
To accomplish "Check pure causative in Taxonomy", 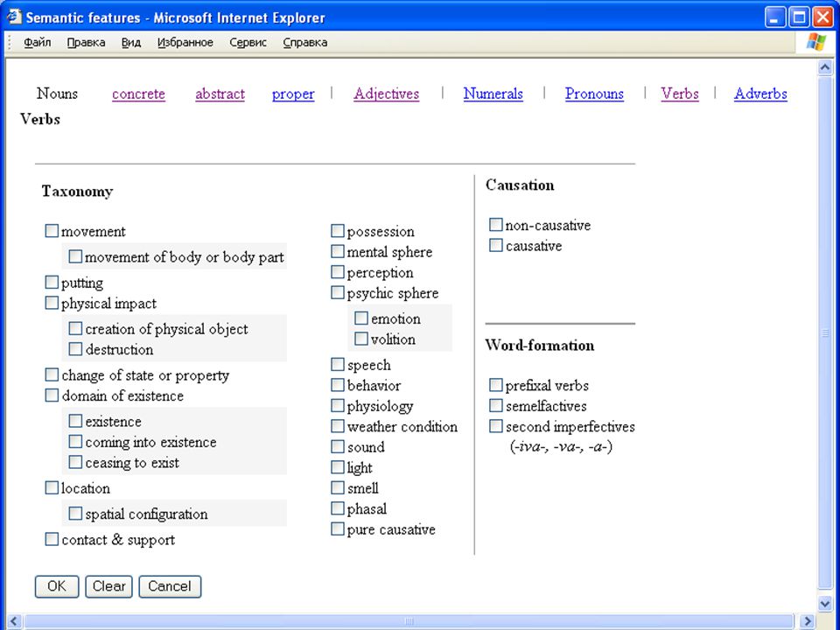I will coord(338,528).
